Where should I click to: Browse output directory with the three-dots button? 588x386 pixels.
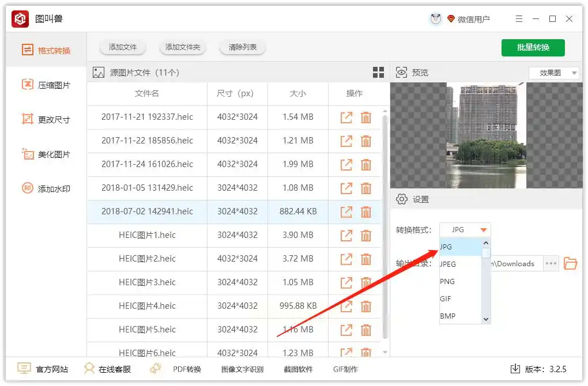pyautogui.click(x=551, y=264)
